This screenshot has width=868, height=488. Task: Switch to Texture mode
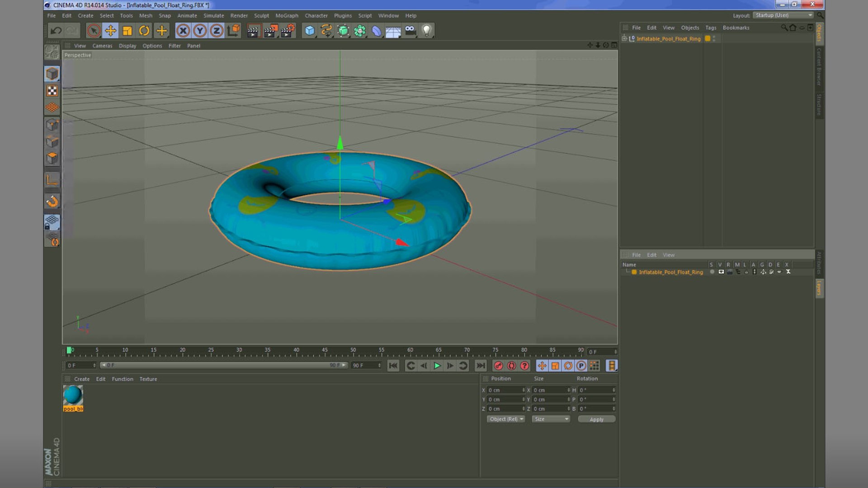coord(52,91)
